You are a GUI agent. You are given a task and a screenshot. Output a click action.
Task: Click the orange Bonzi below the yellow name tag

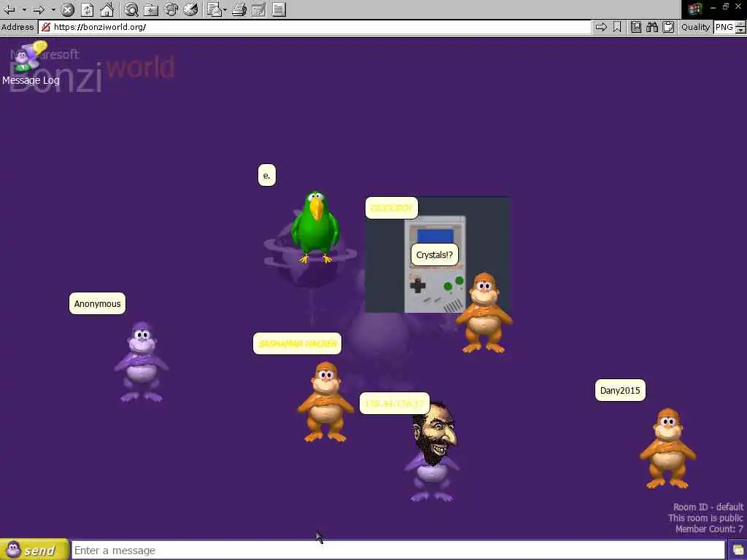pyautogui.click(x=325, y=402)
